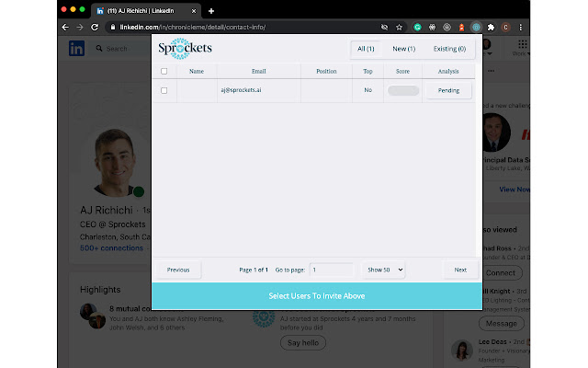Close the AJ Richichi LinkedIn tab
This screenshot has height=368, width=588.
(194, 11)
